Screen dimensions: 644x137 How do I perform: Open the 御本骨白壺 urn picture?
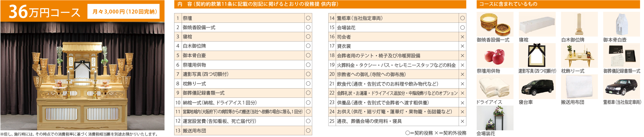pos(622,24)
